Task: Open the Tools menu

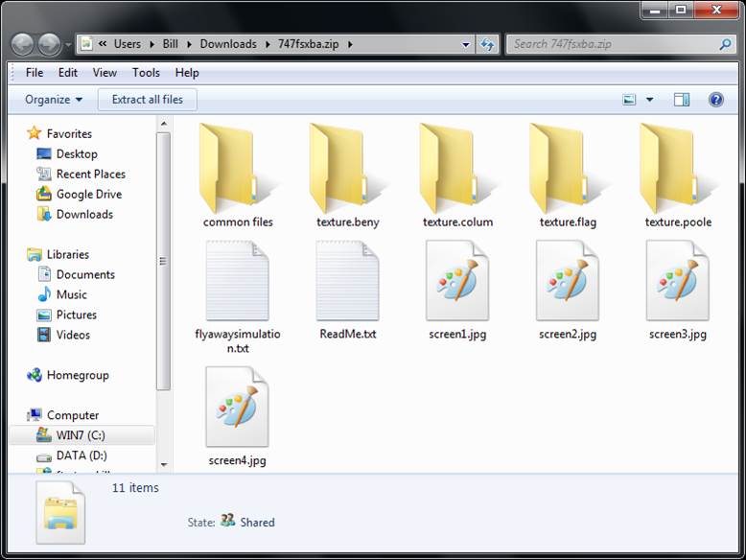Action: [x=146, y=72]
